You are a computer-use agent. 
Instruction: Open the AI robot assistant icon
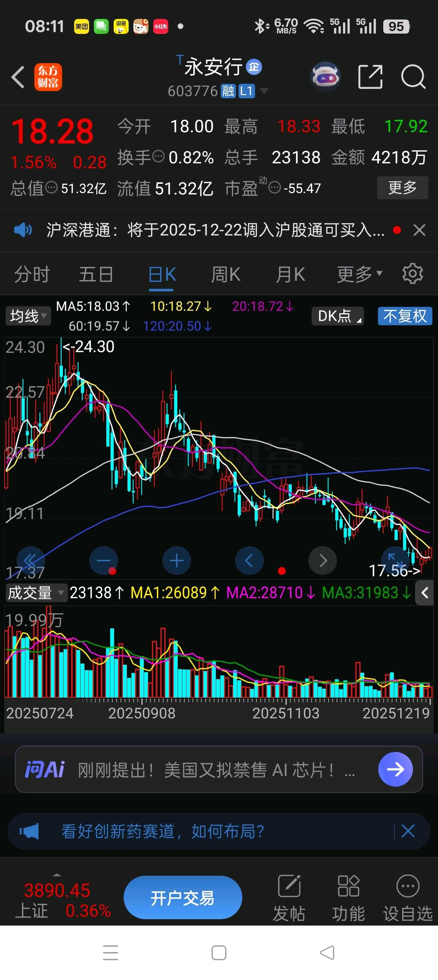[x=325, y=76]
